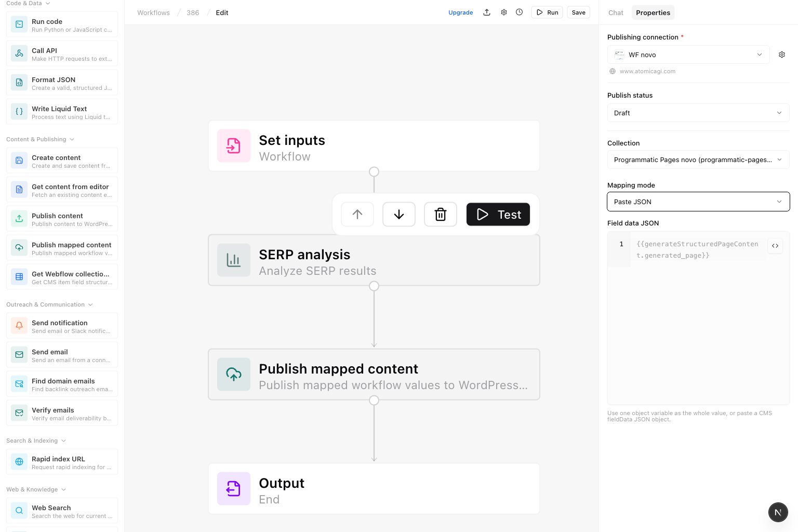Switch to the Chat tab

pos(616,12)
